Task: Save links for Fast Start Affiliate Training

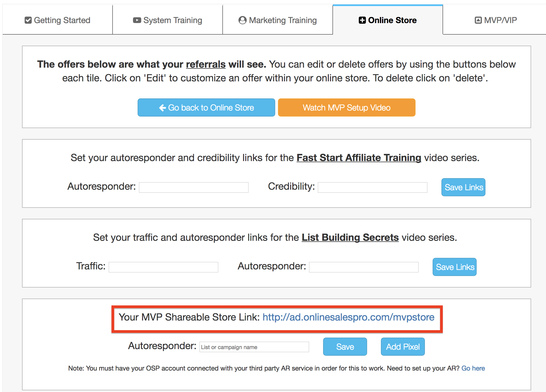Action: click(463, 187)
